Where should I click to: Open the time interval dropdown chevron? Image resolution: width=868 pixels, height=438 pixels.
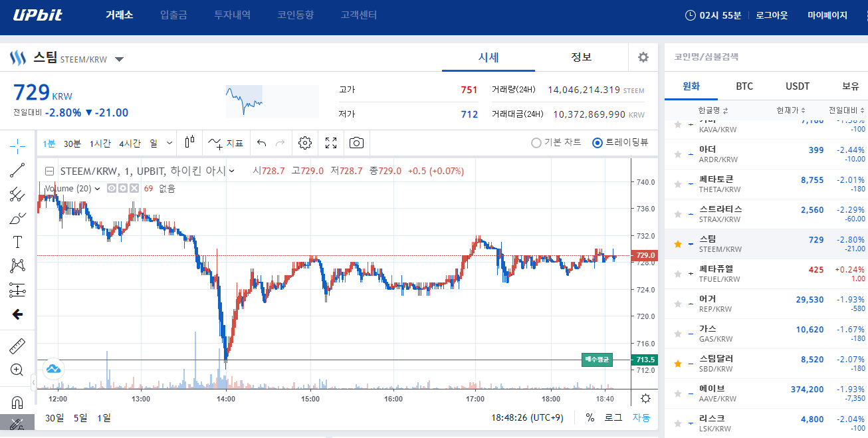coord(169,143)
